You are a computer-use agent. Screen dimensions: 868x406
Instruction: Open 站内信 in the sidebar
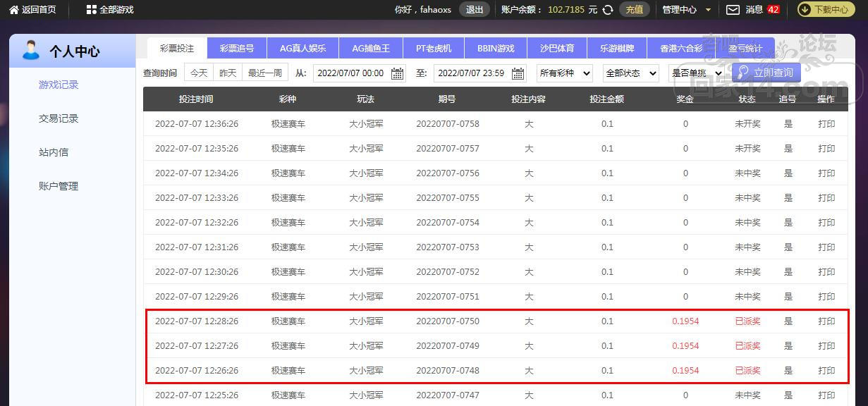(x=54, y=152)
